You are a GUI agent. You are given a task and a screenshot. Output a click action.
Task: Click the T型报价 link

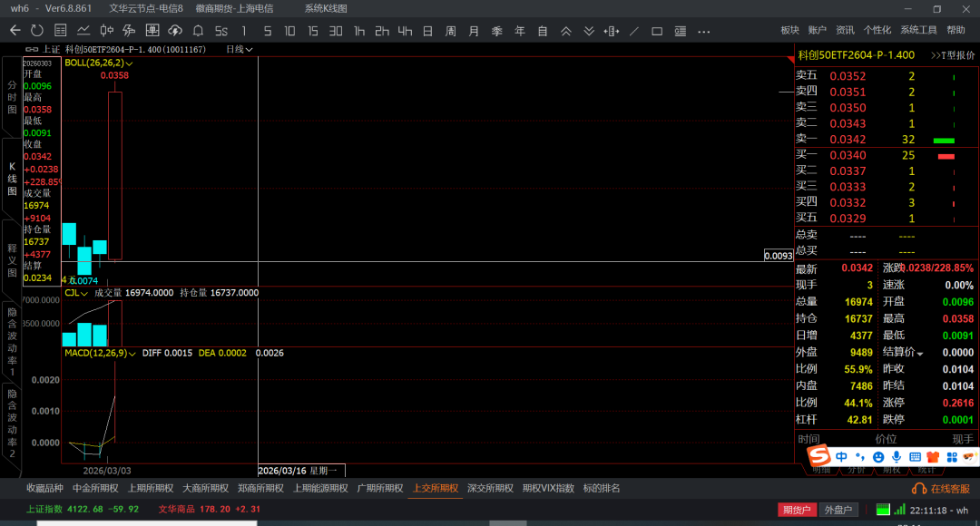pyautogui.click(x=953, y=55)
